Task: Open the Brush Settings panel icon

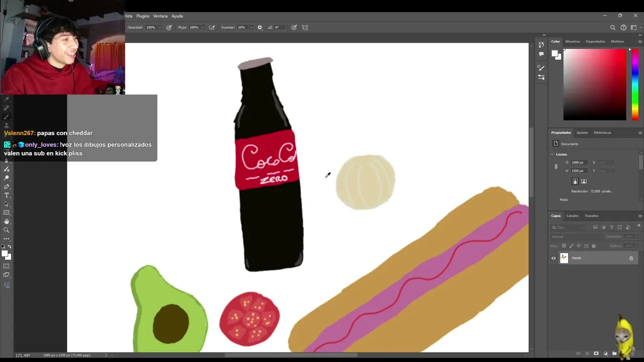Action: [541, 68]
